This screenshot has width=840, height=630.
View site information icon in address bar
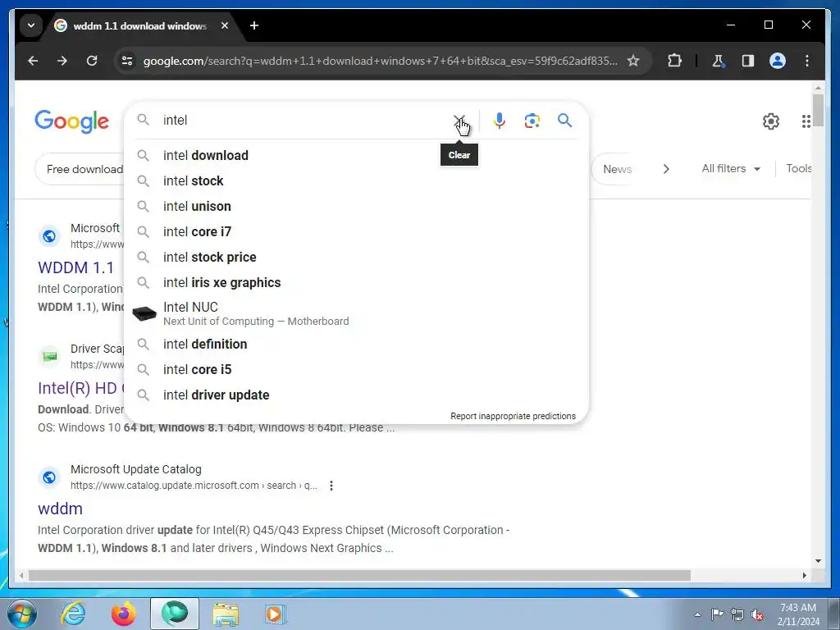pos(127,61)
